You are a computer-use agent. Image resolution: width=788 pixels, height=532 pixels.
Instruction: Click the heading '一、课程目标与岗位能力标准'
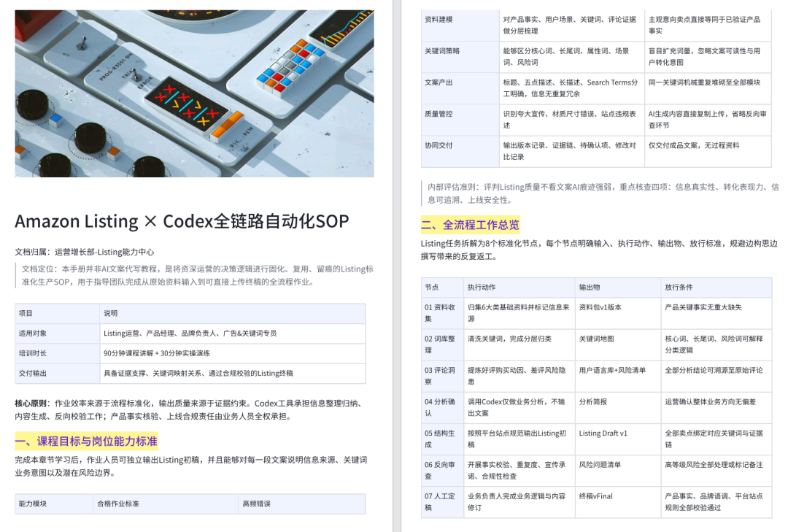coord(86,442)
